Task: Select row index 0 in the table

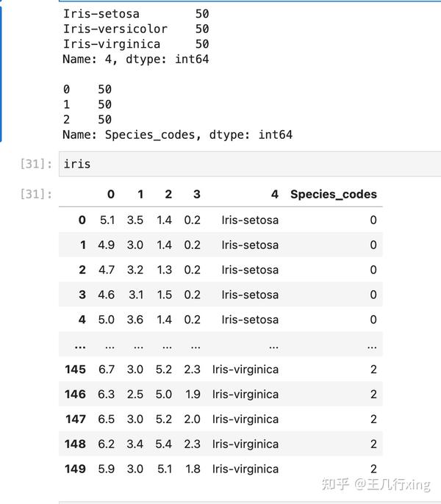Action: pyautogui.click(x=82, y=220)
